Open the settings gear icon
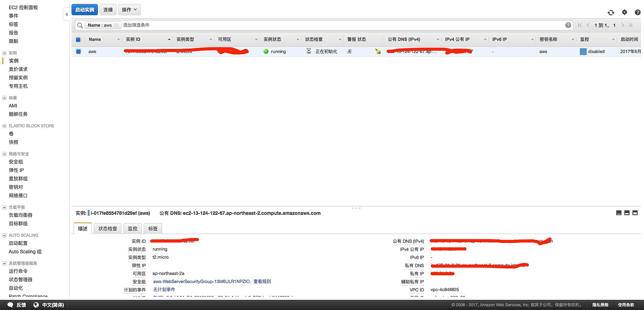Screen dimensions: 644x310 [x=624, y=12]
